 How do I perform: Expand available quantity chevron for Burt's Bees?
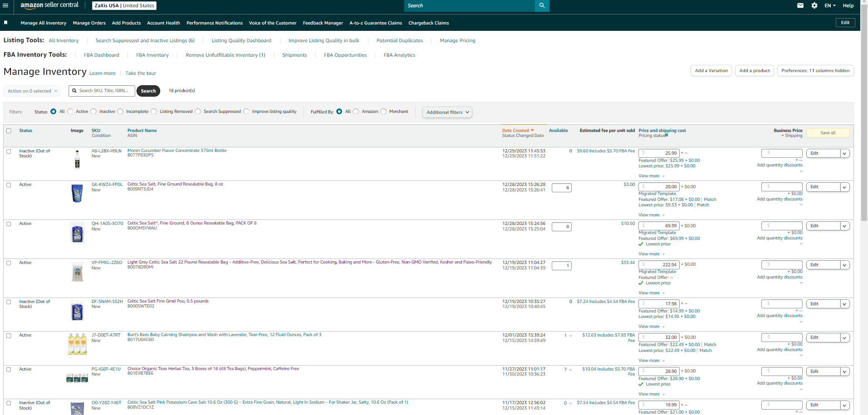[x=570, y=336]
